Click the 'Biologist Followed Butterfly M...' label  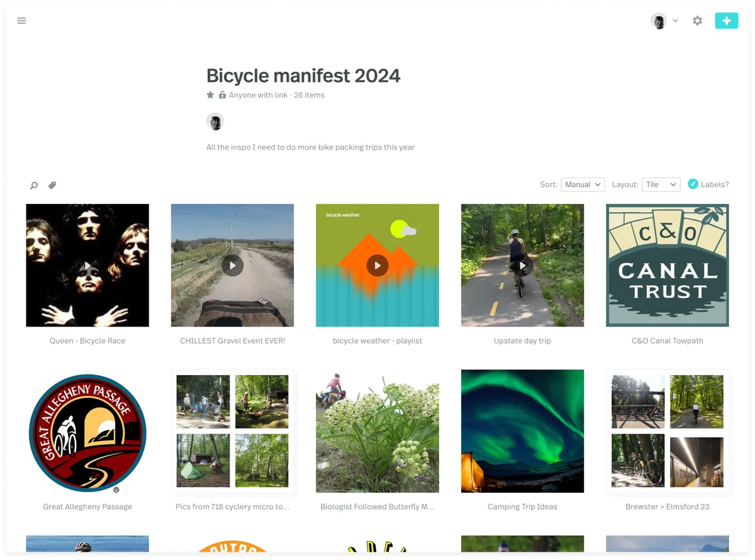click(x=377, y=507)
